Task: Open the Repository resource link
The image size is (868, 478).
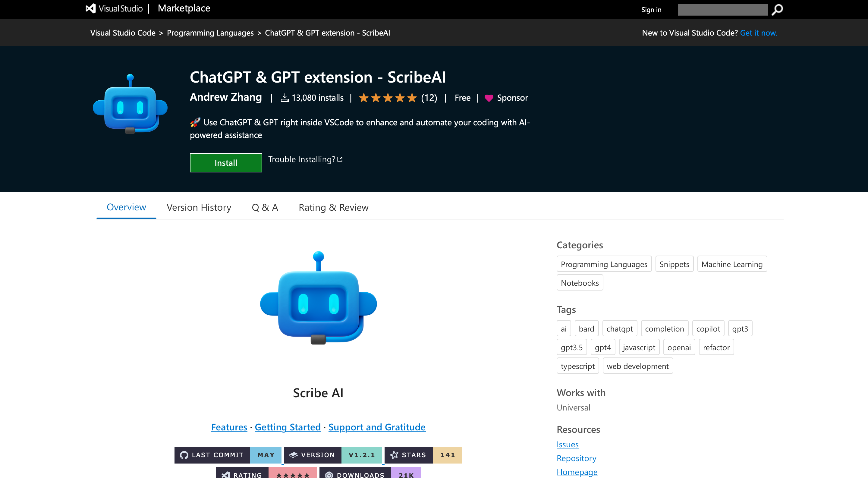Action: tap(576, 458)
